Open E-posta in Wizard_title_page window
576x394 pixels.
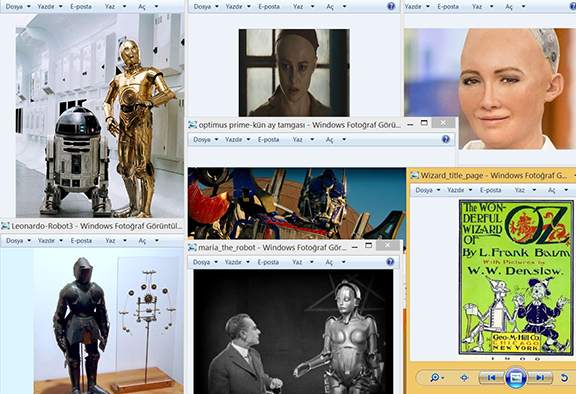tap(490, 190)
